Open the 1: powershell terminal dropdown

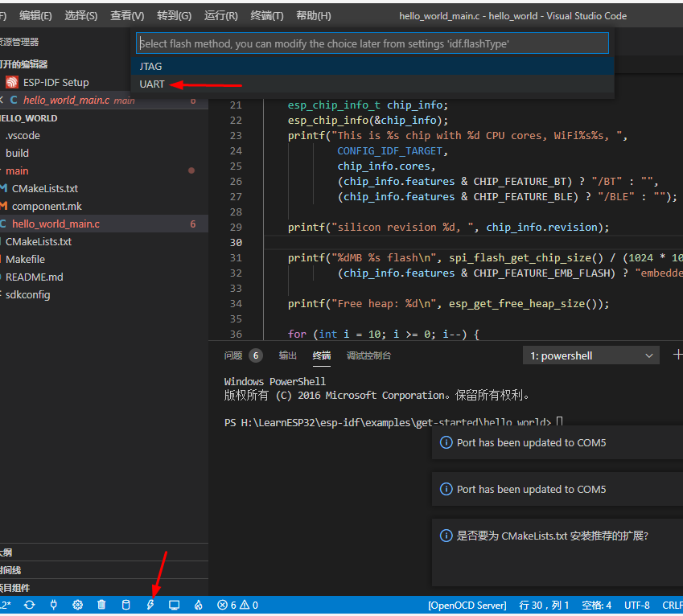[x=591, y=355]
